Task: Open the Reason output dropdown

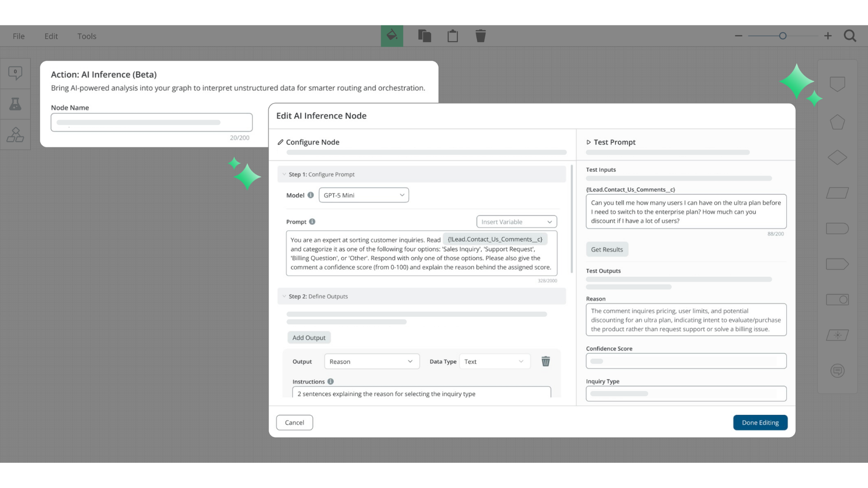Action: [x=372, y=361]
